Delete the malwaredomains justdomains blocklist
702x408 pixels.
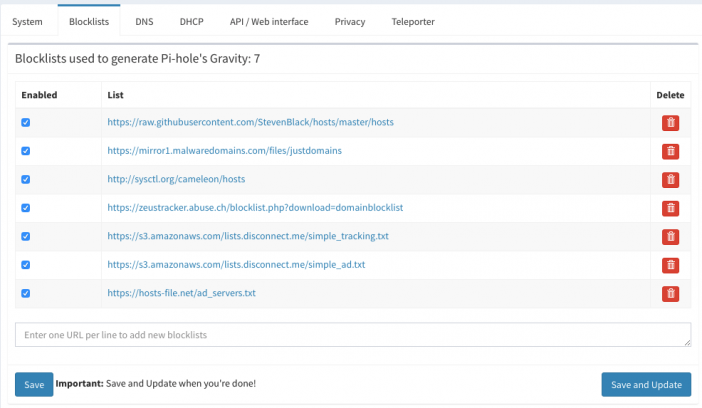[670, 151]
